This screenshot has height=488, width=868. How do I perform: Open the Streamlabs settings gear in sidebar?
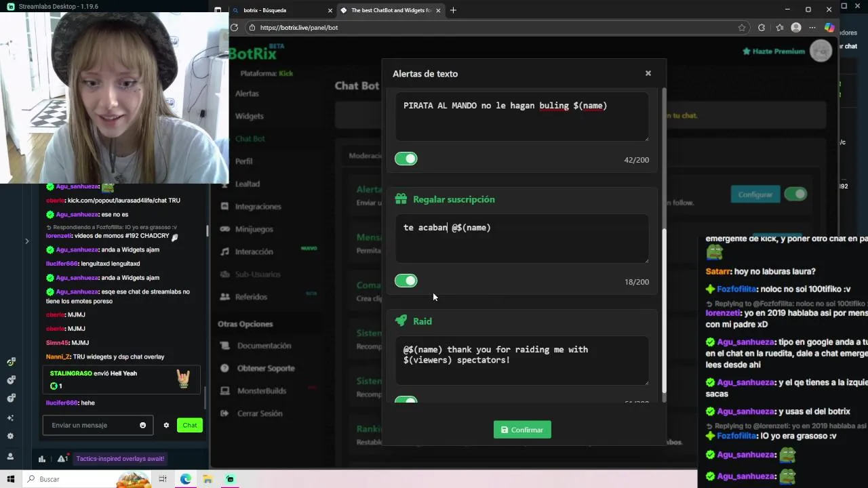click(10, 436)
